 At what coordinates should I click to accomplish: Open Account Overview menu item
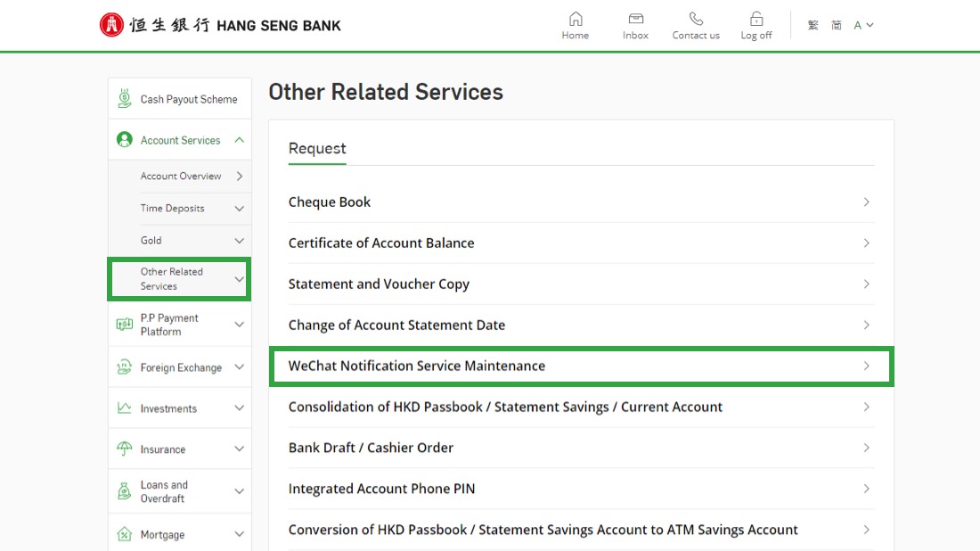coord(181,177)
